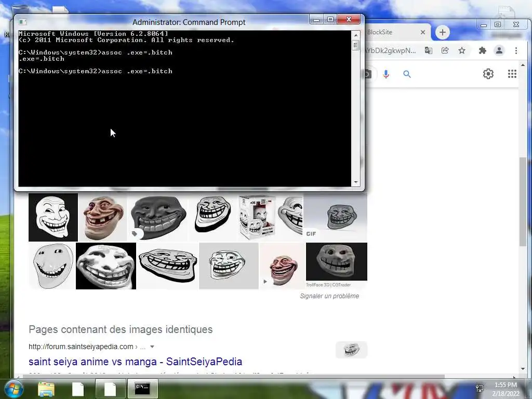Open the pink trollface video thumbnail
This screenshot has height=399, width=532.
[x=282, y=266]
